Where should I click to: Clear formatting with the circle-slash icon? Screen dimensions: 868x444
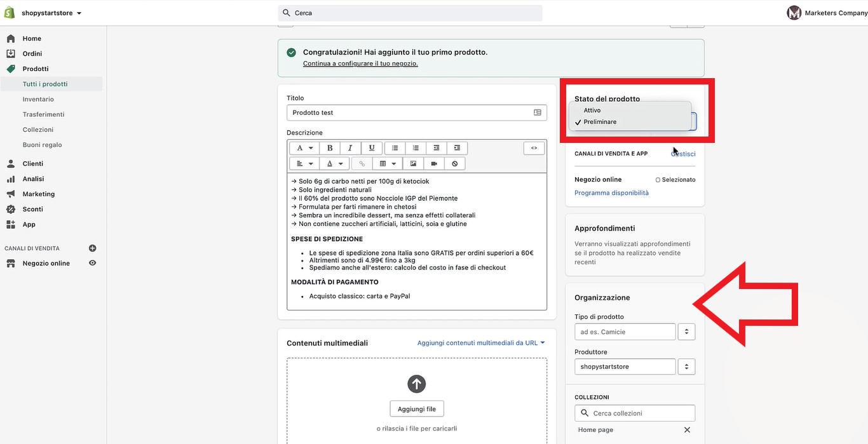[455, 164]
